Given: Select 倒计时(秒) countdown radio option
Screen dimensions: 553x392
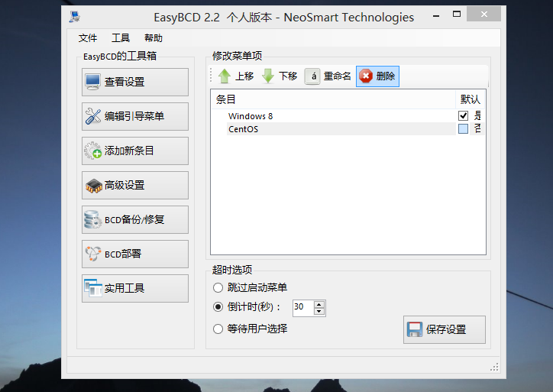Looking at the screenshot, I should (247, 307).
